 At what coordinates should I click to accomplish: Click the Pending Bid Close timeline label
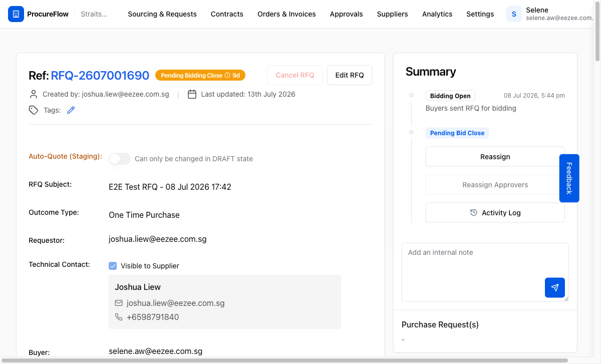[x=457, y=133]
